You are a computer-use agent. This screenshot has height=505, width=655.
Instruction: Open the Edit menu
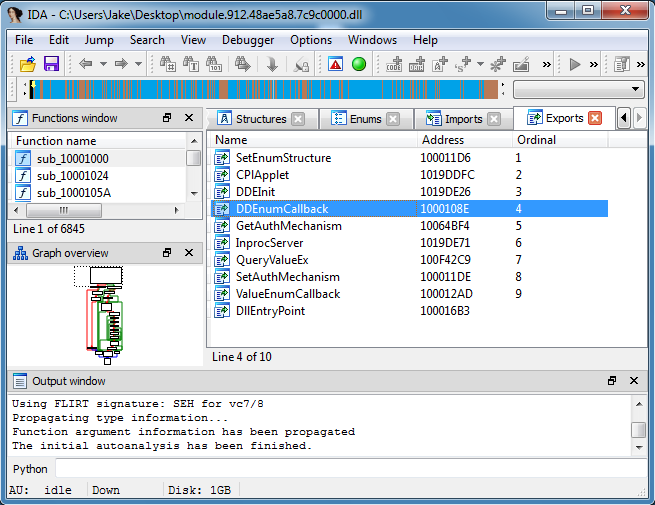coord(59,40)
